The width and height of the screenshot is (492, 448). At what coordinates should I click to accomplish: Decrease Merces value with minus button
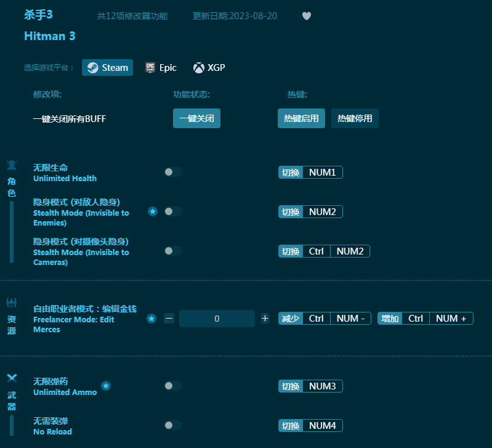click(x=169, y=319)
